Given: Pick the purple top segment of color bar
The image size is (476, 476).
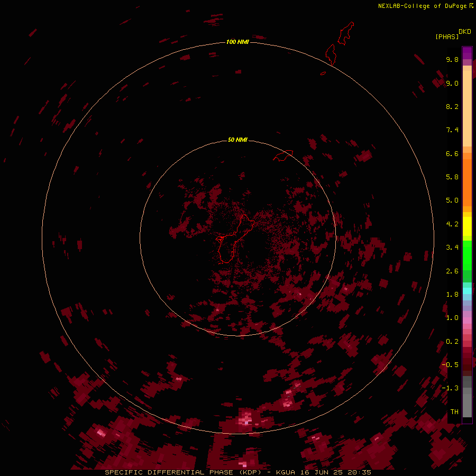Looking at the screenshot, I should (467, 53).
